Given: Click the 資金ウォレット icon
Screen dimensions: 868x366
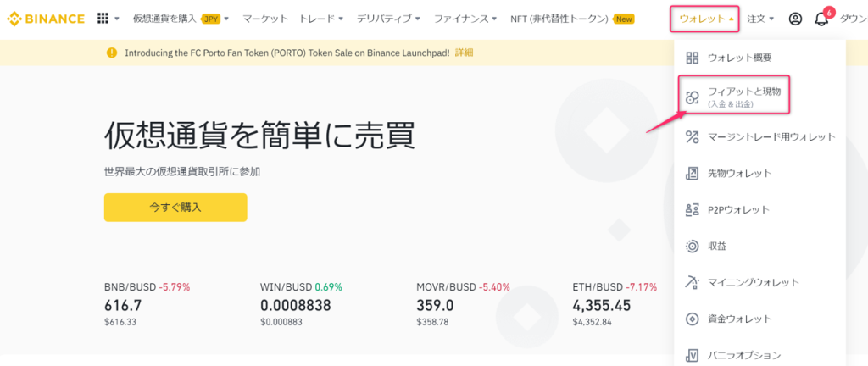Looking at the screenshot, I should click(x=692, y=319).
